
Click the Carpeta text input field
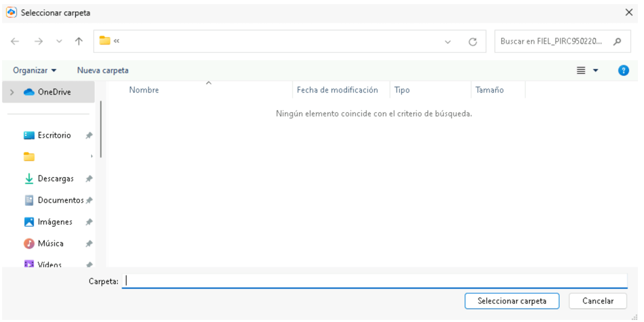(374, 281)
